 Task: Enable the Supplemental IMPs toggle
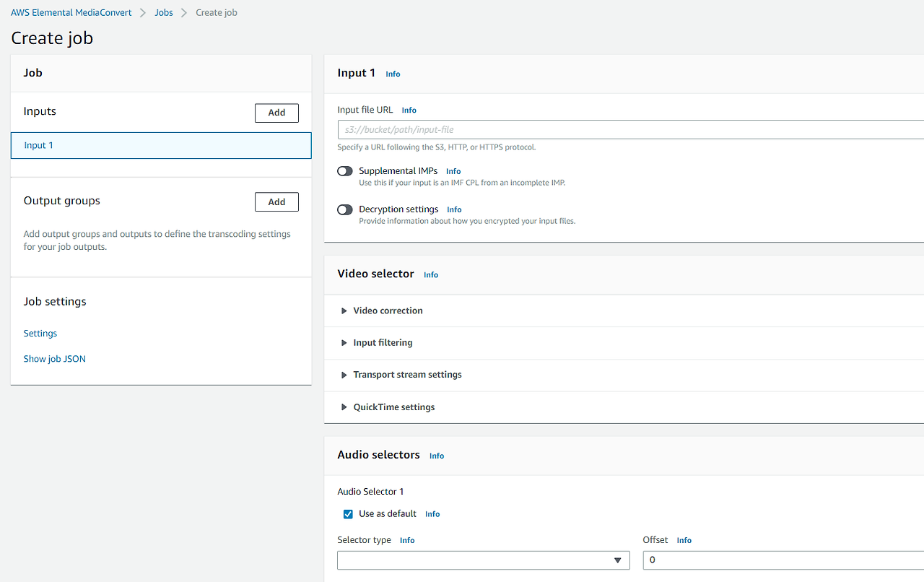click(x=345, y=171)
